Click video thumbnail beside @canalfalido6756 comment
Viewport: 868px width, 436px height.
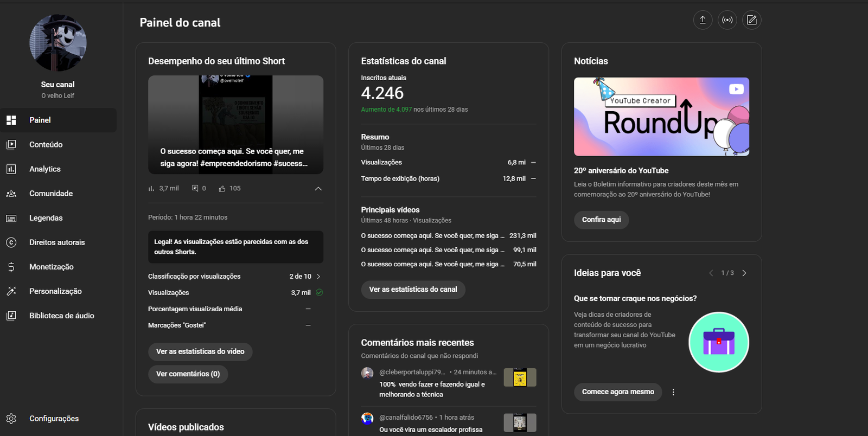(x=520, y=423)
